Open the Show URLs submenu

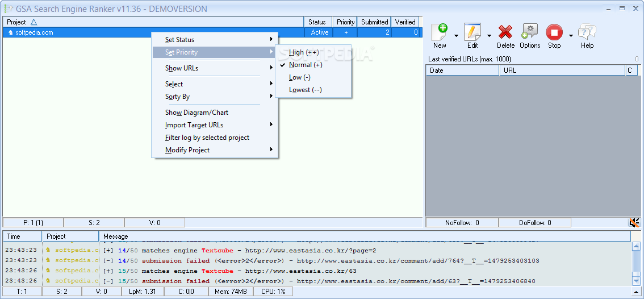pyautogui.click(x=215, y=68)
